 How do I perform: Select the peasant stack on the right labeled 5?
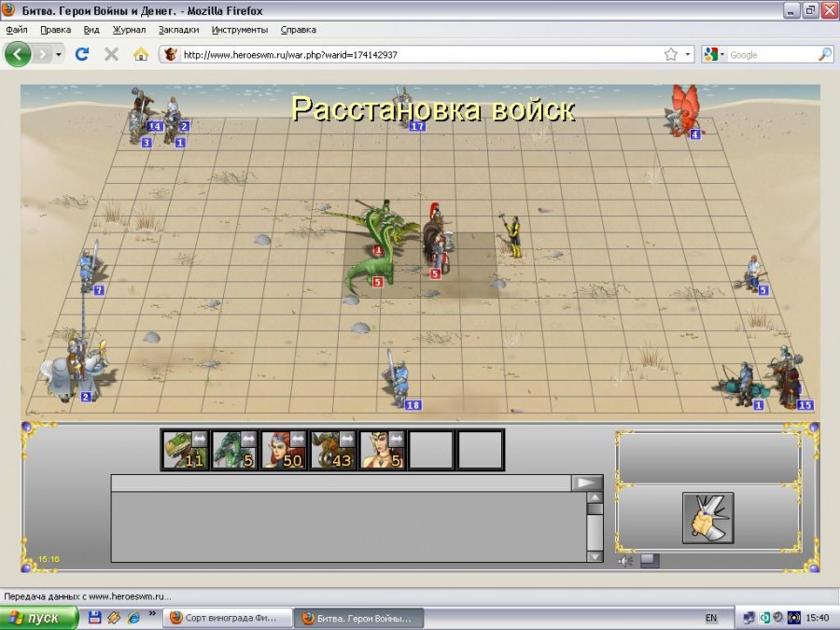[753, 274]
